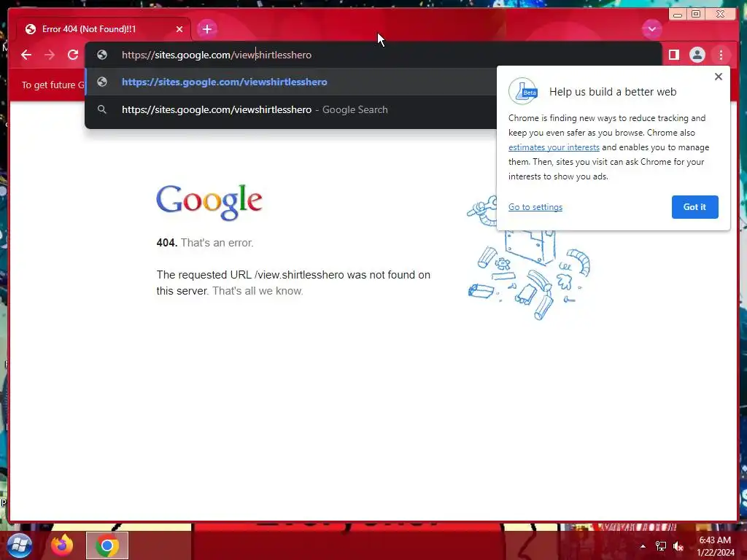Open a new tab with the plus button
Screen dimensions: 747x560
click(x=206, y=29)
